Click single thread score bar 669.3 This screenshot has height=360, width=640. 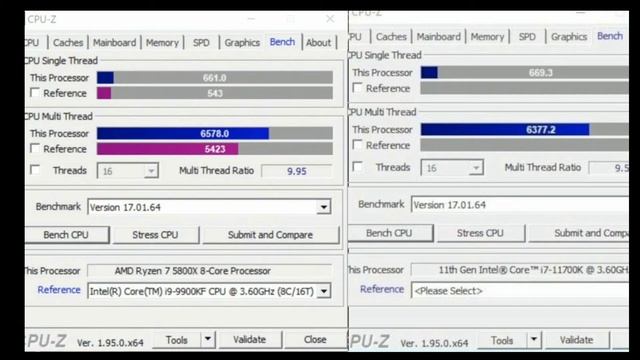coord(524,73)
